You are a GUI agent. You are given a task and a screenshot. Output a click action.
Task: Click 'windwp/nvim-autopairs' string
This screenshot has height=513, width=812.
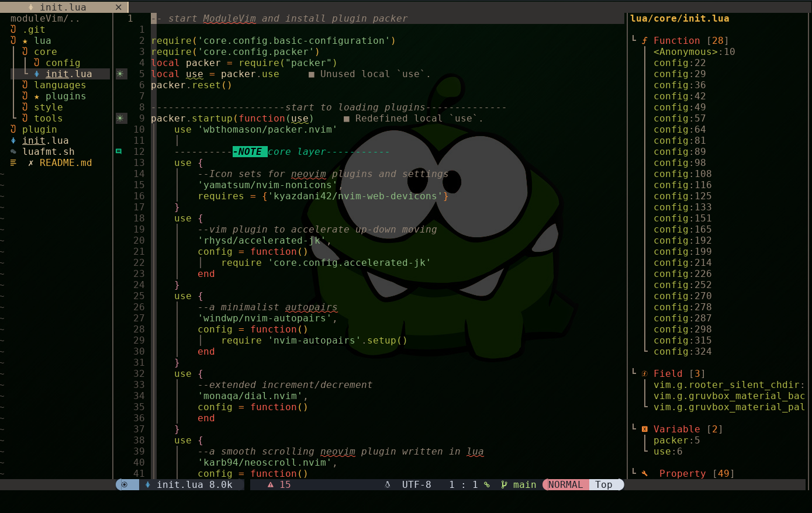(x=265, y=318)
